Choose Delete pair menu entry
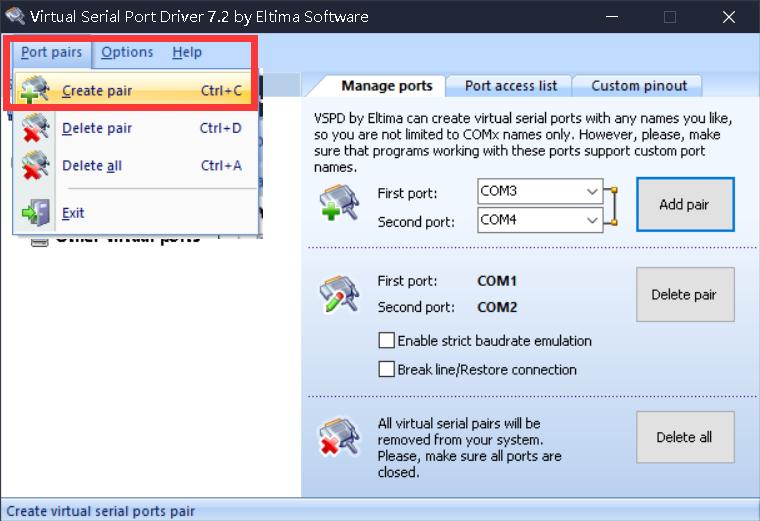 pos(135,128)
